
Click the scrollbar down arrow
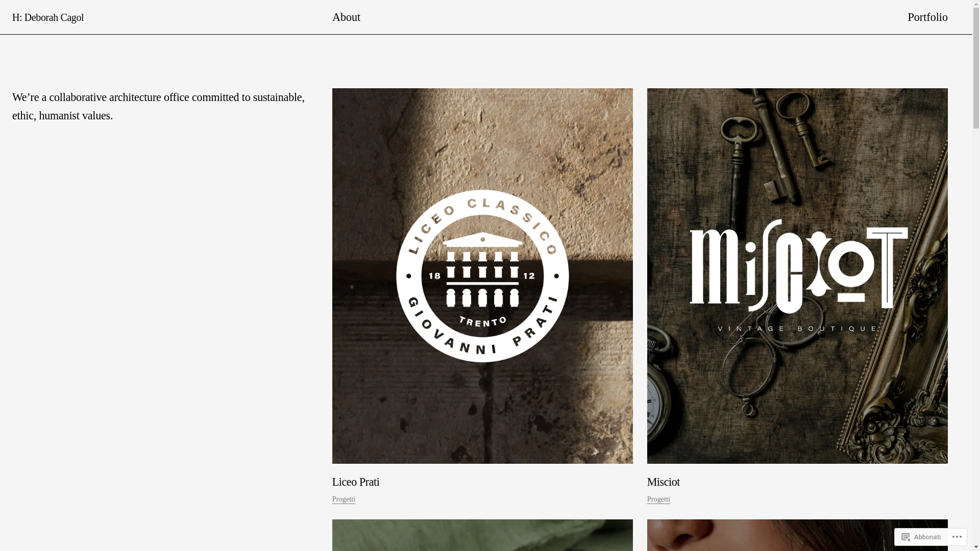pyautogui.click(x=976, y=547)
